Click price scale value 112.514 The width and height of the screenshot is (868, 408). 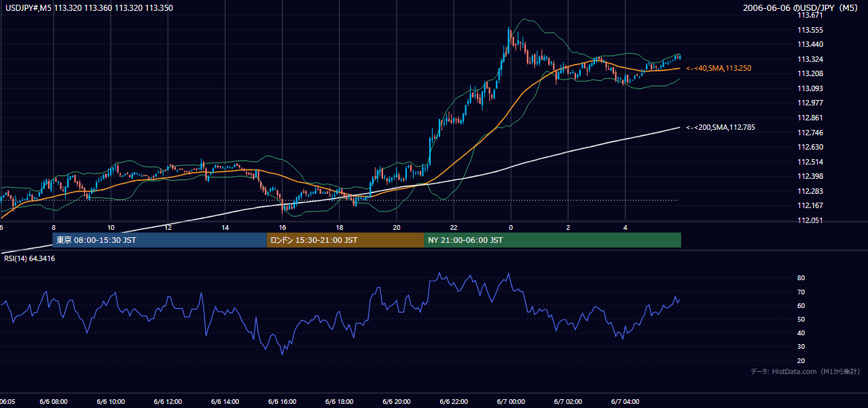[x=810, y=162]
